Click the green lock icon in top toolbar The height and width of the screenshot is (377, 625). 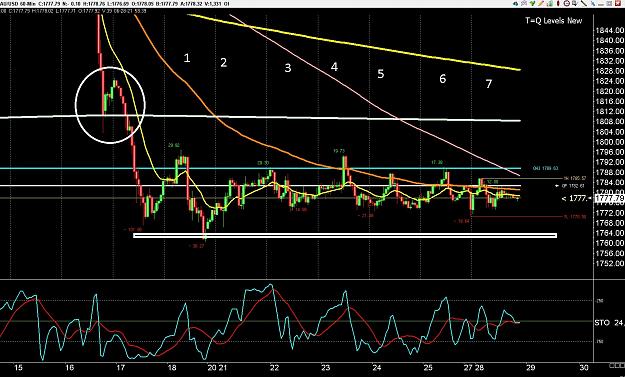550,4
